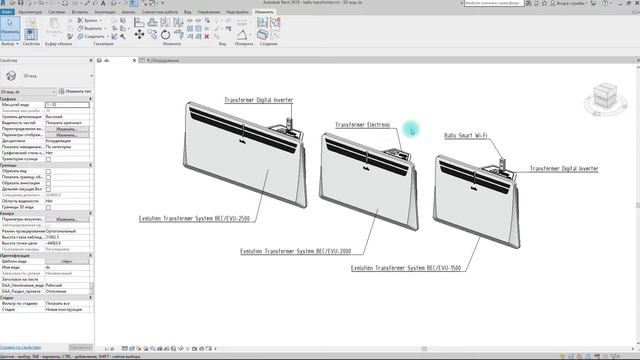Image resolution: width=640 pixels, height=360 pixels.
Task: Click the Trim/Extend tool icon below Mirror
Action: tap(178, 35)
